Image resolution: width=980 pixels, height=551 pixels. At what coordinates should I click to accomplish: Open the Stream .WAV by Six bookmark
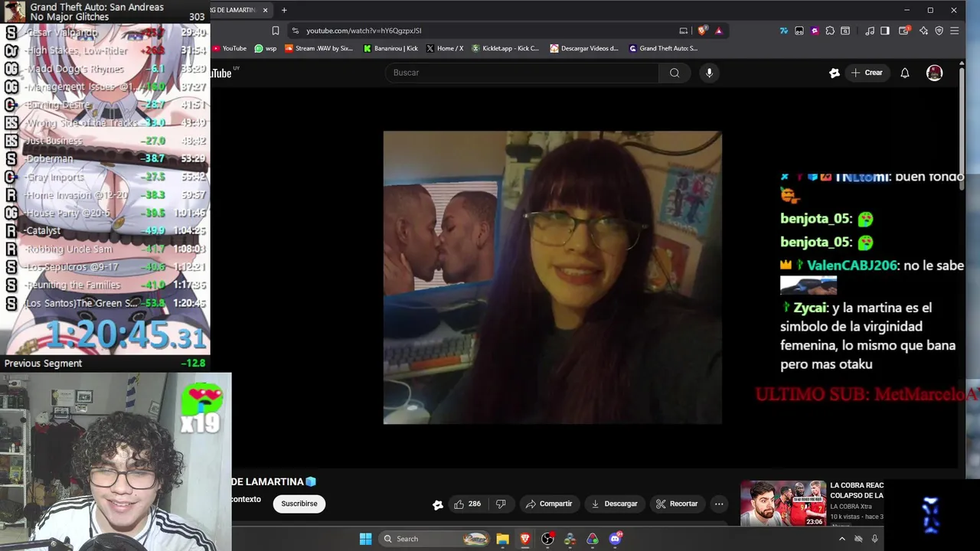318,48
